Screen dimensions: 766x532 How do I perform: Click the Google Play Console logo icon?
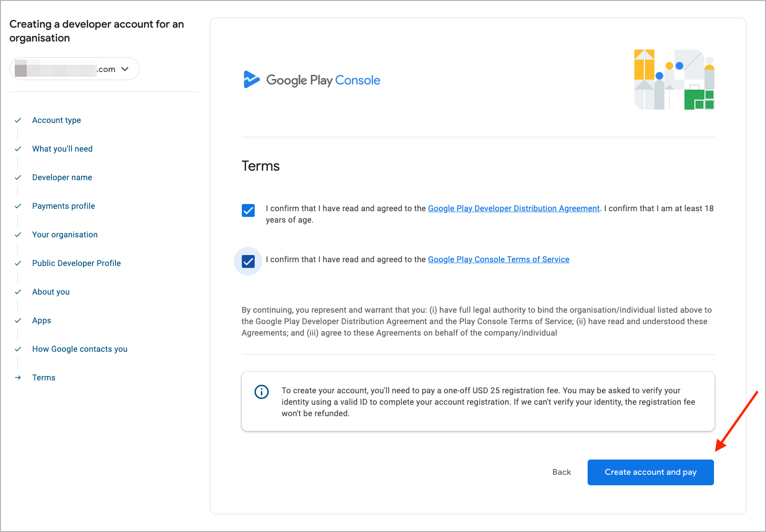tap(251, 80)
